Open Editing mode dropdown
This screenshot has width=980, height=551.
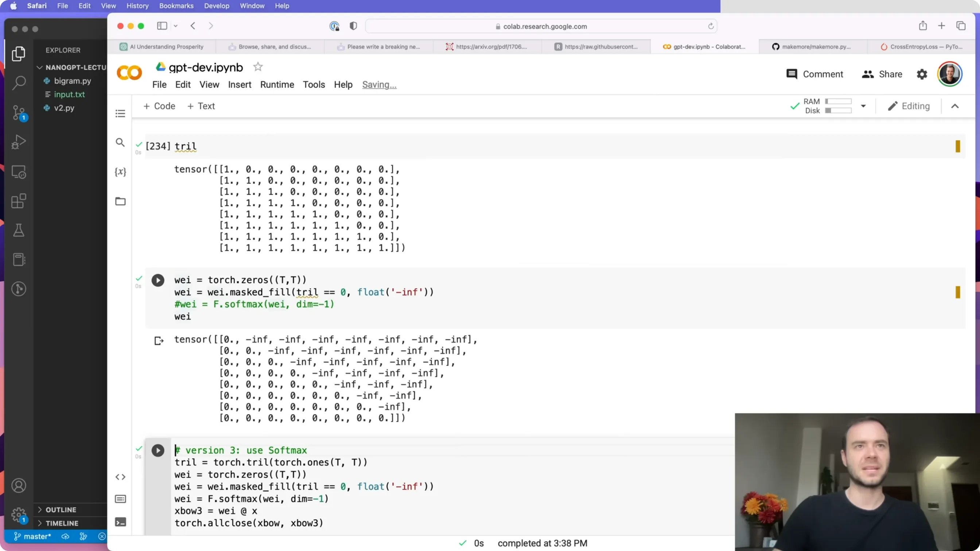pos(909,106)
